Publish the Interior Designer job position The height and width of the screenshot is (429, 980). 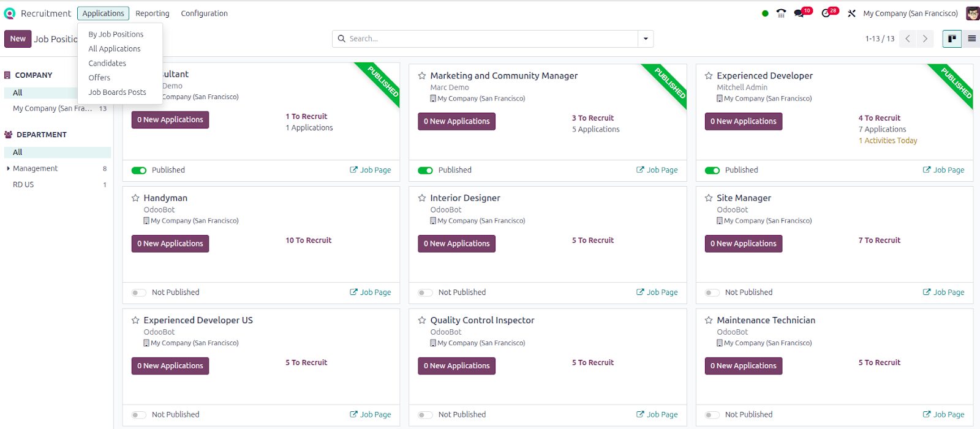[425, 293]
